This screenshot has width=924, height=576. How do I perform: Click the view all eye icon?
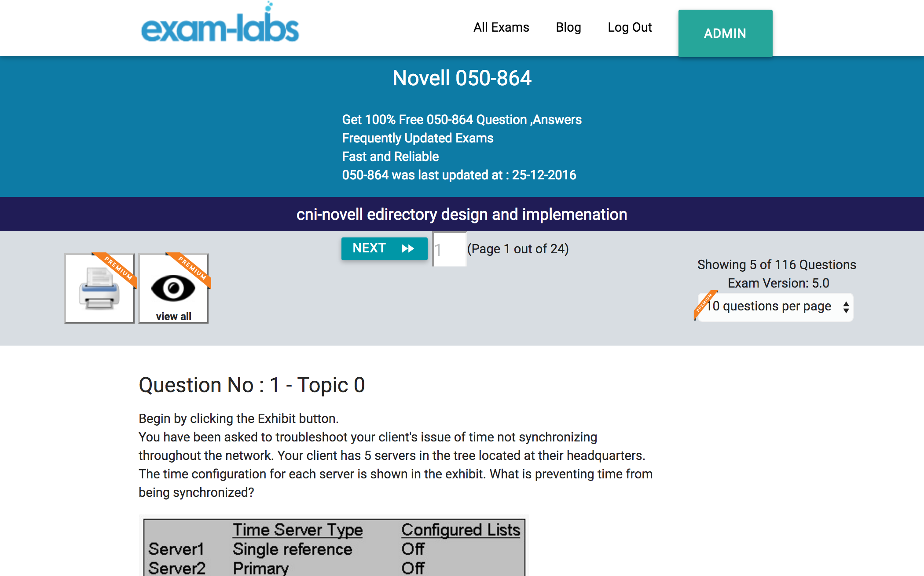coord(173,288)
